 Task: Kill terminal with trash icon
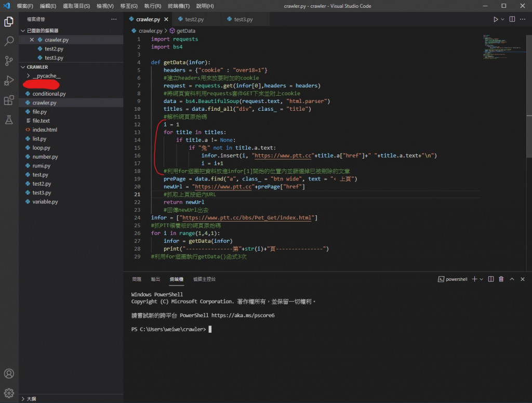[501, 279]
